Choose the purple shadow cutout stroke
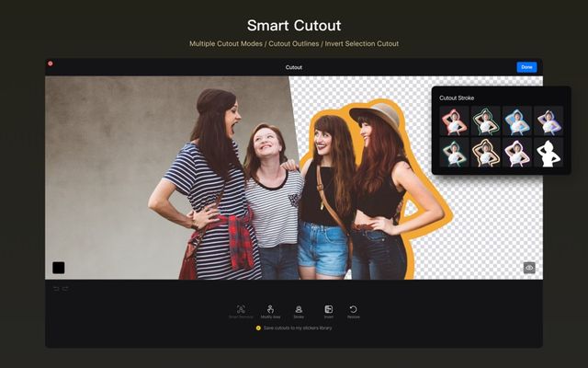 point(548,121)
